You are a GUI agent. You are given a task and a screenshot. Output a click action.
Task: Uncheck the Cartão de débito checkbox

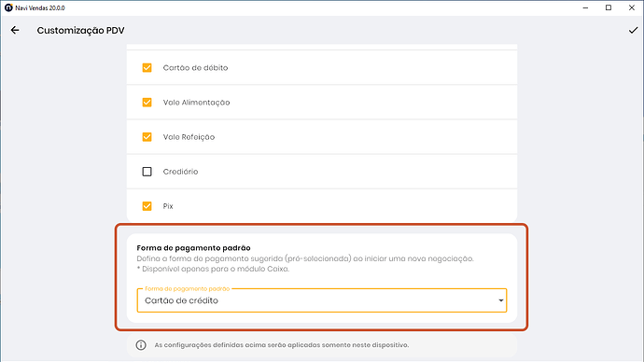[x=147, y=68]
